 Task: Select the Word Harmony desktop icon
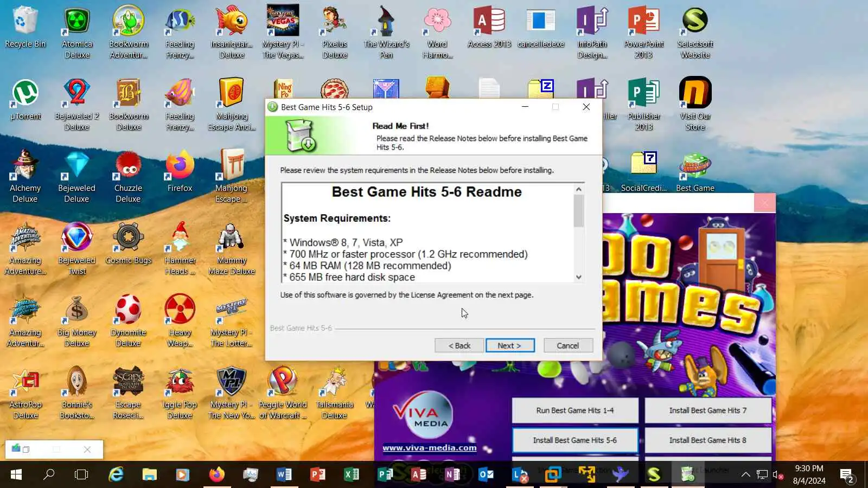click(x=437, y=33)
